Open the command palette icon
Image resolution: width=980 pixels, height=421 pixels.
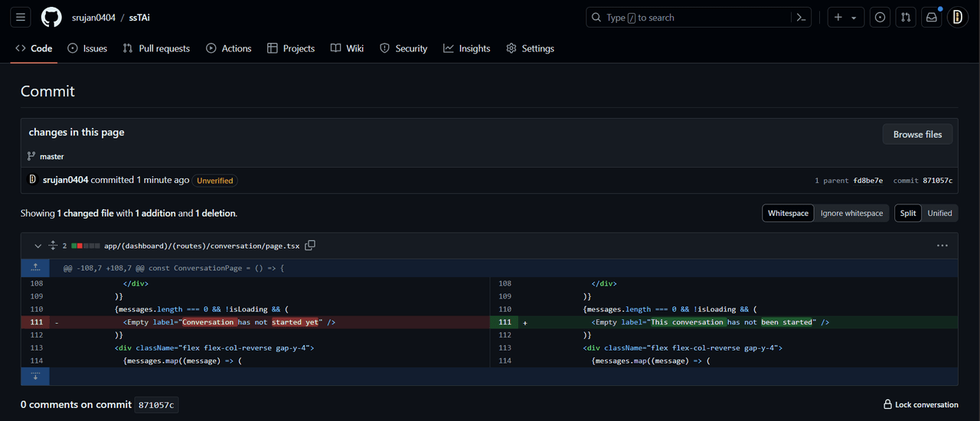point(801,17)
